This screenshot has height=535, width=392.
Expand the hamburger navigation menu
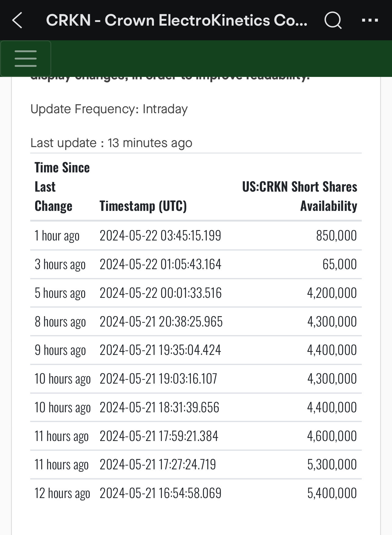pos(26,59)
